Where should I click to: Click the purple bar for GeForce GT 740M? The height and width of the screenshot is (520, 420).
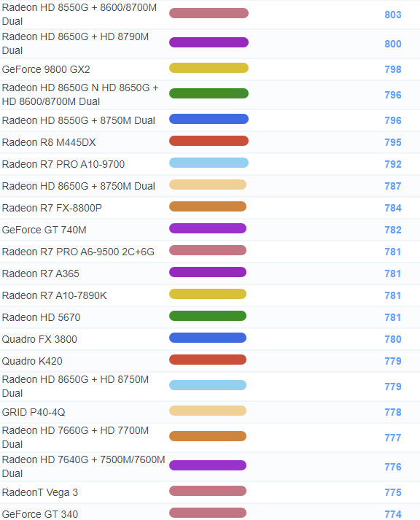pyautogui.click(x=208, y=228)
